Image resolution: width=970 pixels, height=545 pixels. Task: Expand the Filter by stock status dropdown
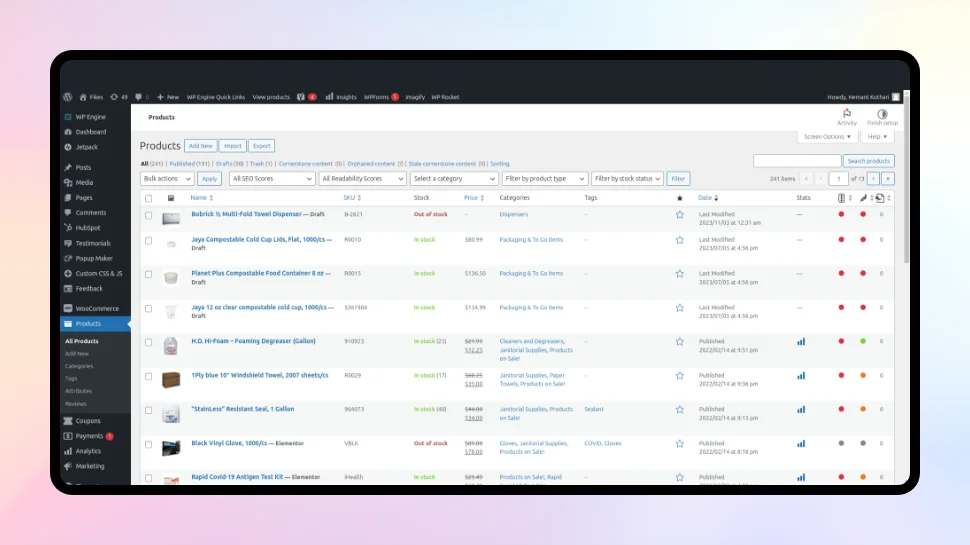point(627,178)
